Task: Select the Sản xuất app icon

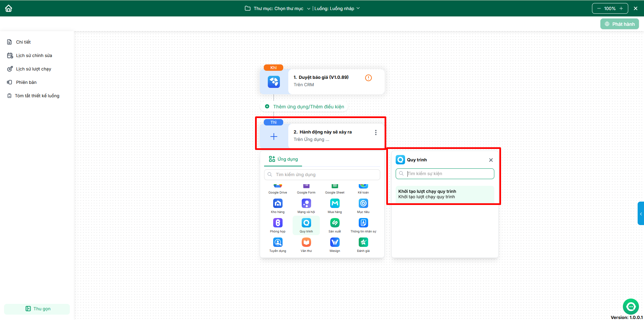Action: point(335,223)
